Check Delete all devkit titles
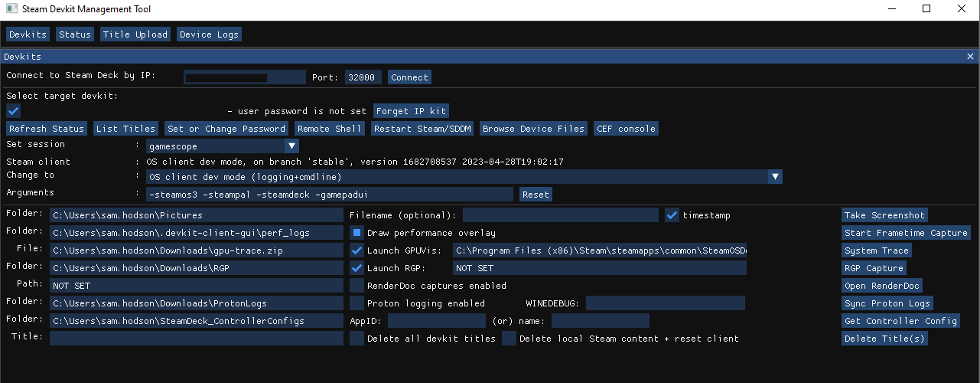Viewport: 980px width, 383px height. click(x=357, y=339)
